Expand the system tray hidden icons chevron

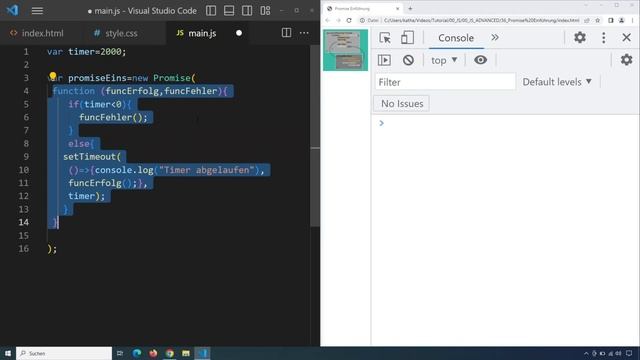tap(586, 353)
